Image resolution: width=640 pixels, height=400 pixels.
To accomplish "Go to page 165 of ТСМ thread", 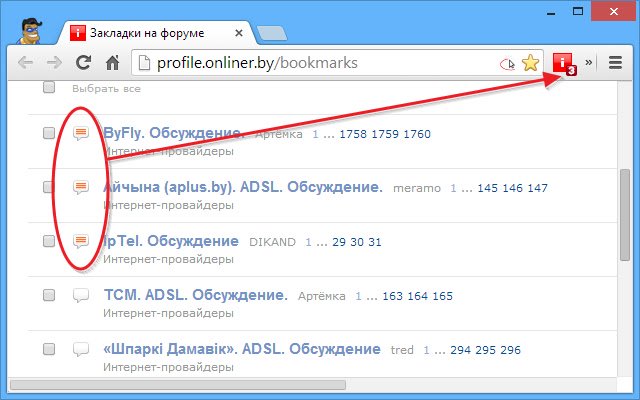I will [442, 296].
